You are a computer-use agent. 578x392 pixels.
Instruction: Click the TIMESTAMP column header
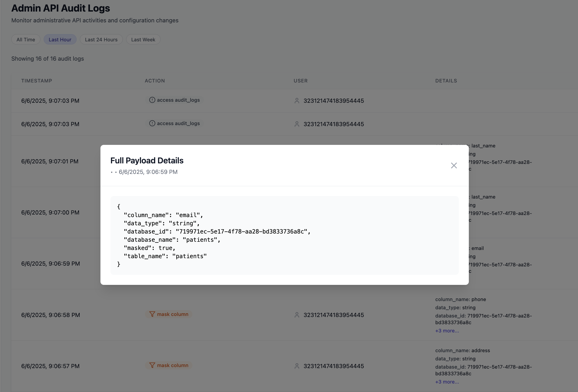[36, 81]
